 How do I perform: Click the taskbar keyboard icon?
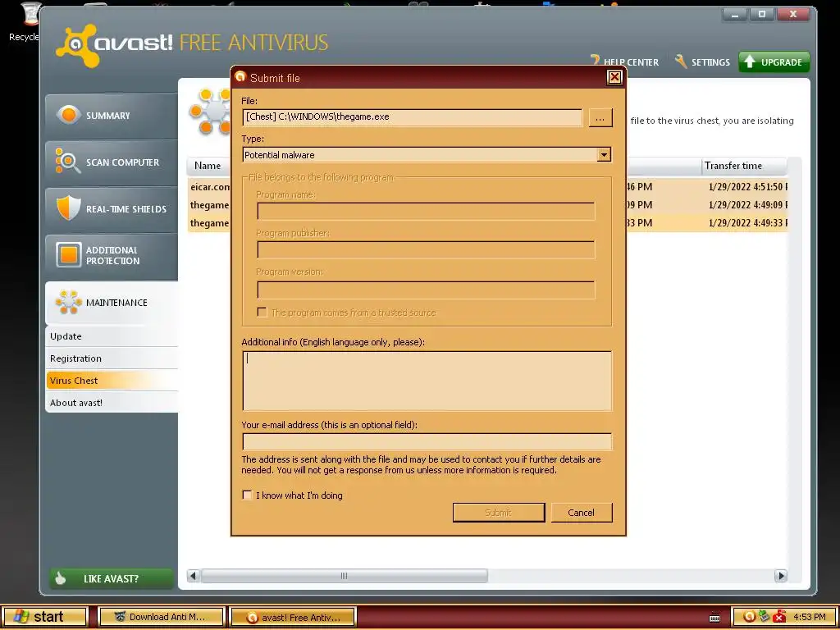click(714, 618)
